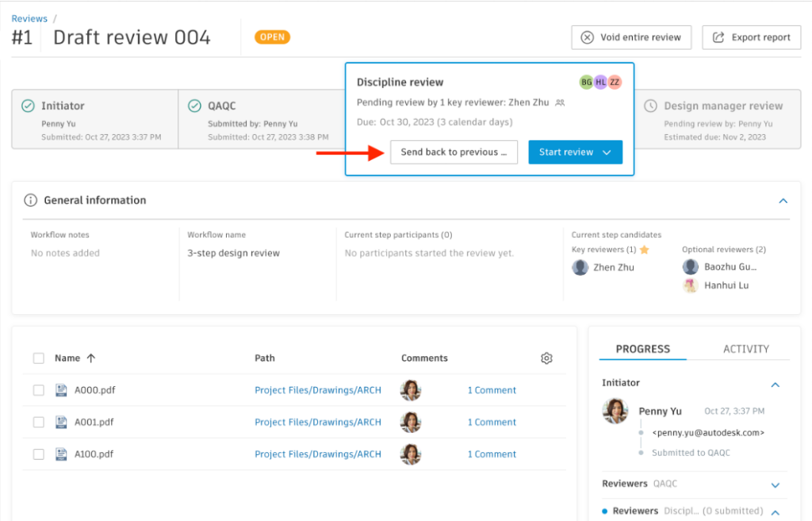Check the A001.pdf row checkbox

(x=39, y=423)
